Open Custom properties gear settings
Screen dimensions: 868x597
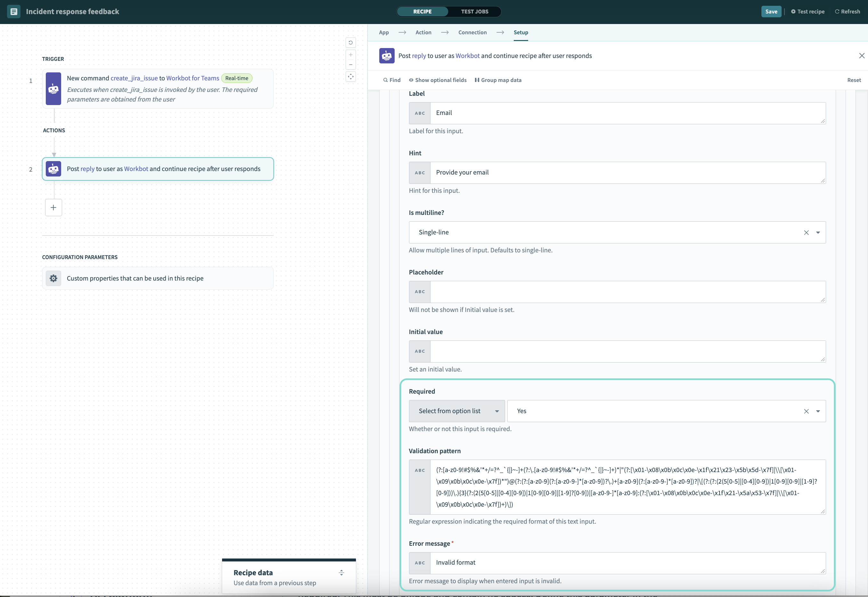click(53, 278)
